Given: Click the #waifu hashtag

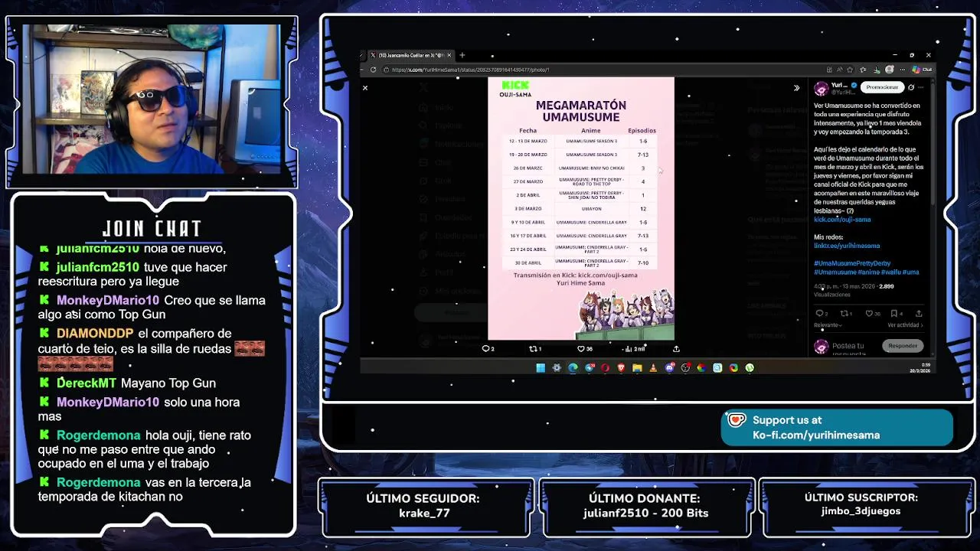Looking at the screenshot, I should 890,272.
